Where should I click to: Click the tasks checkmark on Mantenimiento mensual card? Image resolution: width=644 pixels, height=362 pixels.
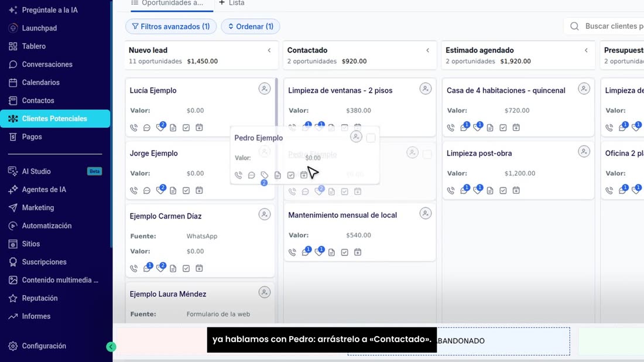pyautogui.click(x=345, y=252)
